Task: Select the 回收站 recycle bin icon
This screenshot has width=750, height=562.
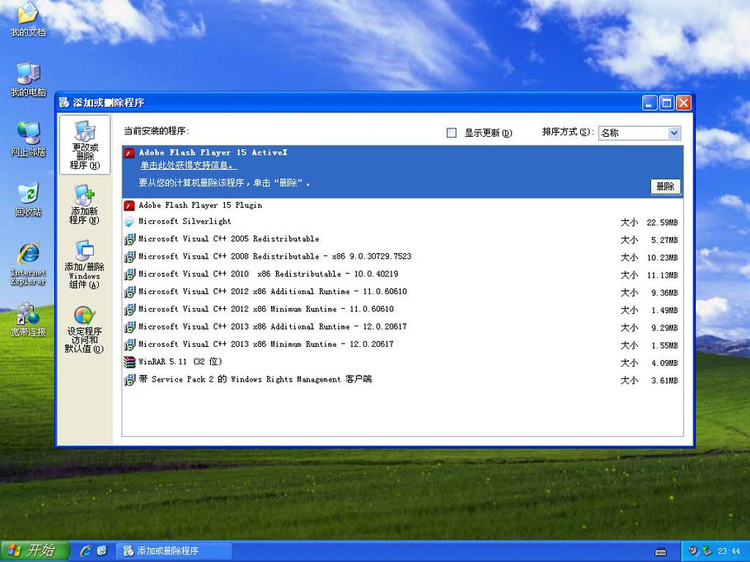Action: click(x=28, y=199)
